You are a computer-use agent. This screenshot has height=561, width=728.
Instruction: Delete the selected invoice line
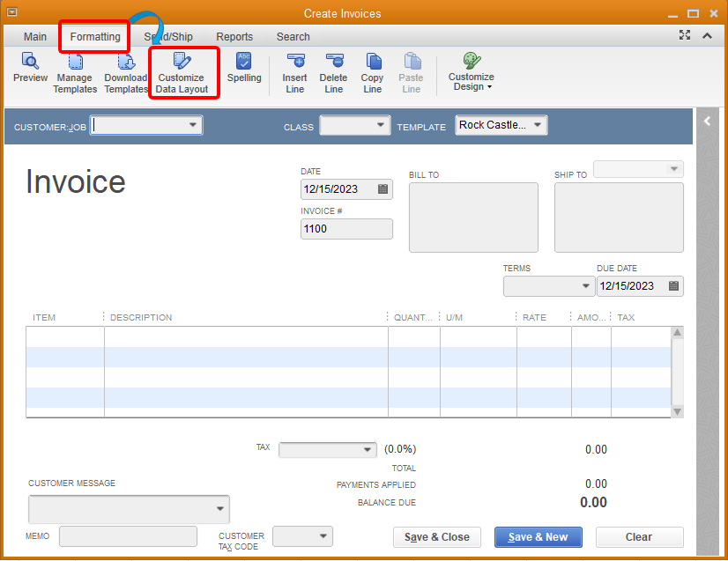coord(333,72)
